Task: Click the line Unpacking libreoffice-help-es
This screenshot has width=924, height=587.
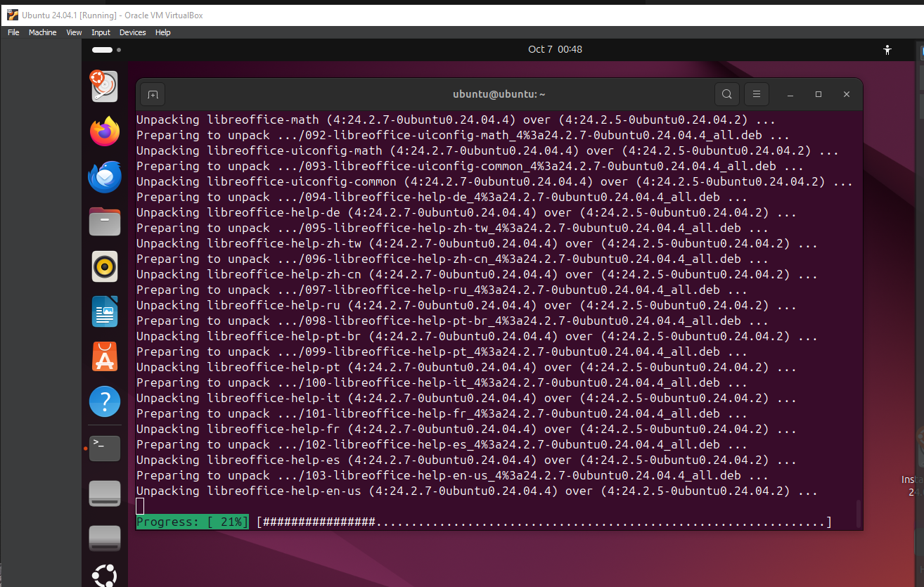Action: click(466, 460)
